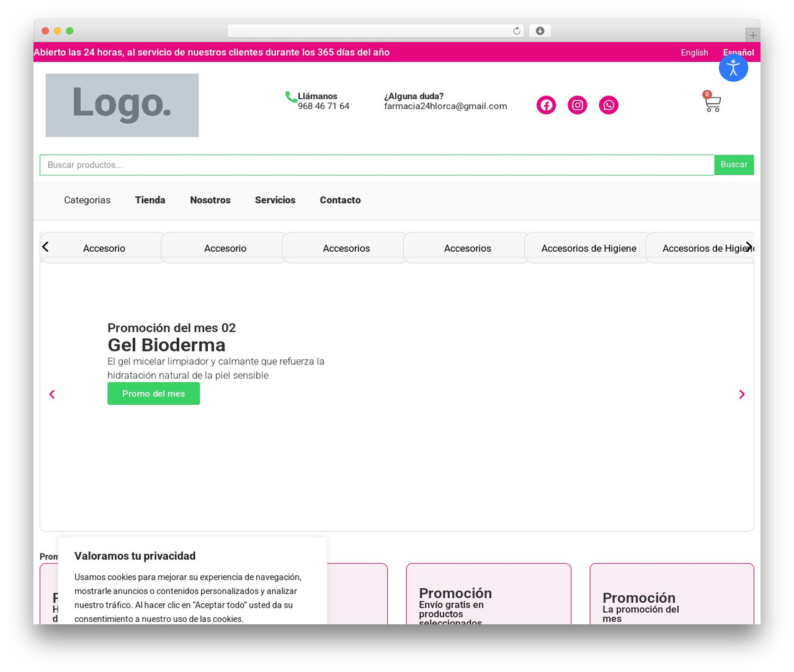Open the Nosotros menu item

[210, 200]
